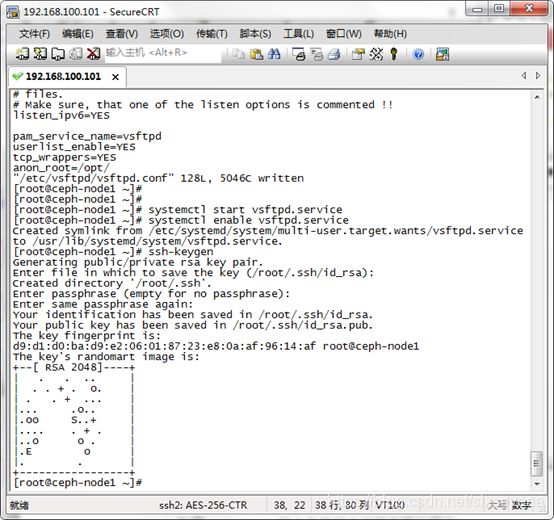Open the 脚本(S) menu

pos(255,34)
